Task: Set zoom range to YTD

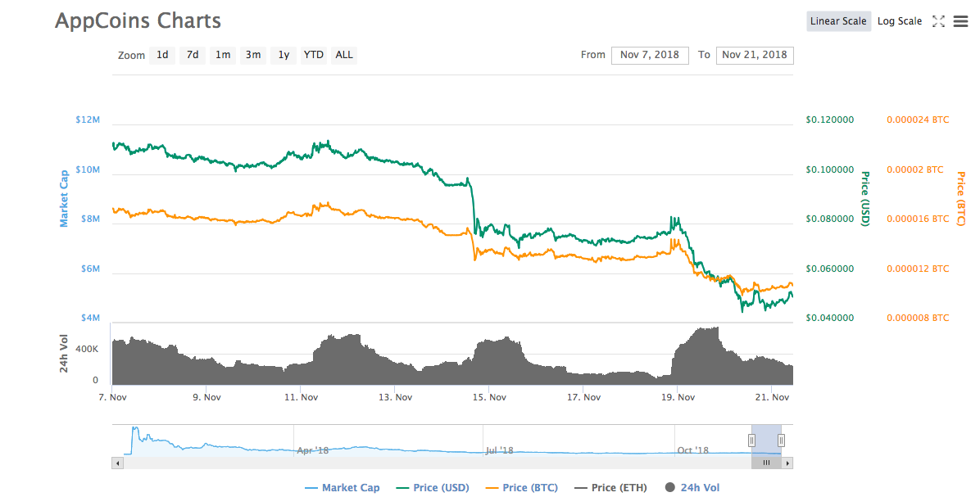Action: point(314,55)
